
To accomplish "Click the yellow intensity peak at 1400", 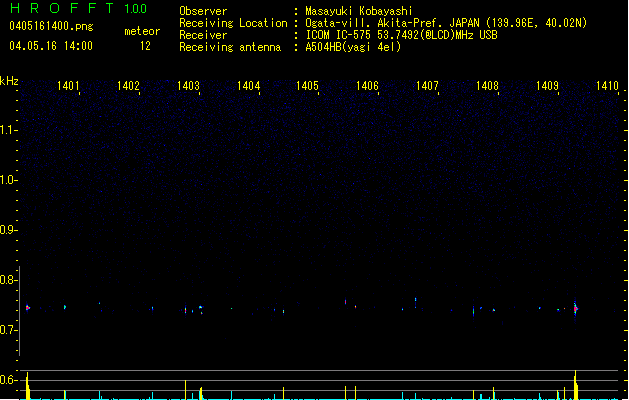I will pyautogui.click(x=28, y=386).
